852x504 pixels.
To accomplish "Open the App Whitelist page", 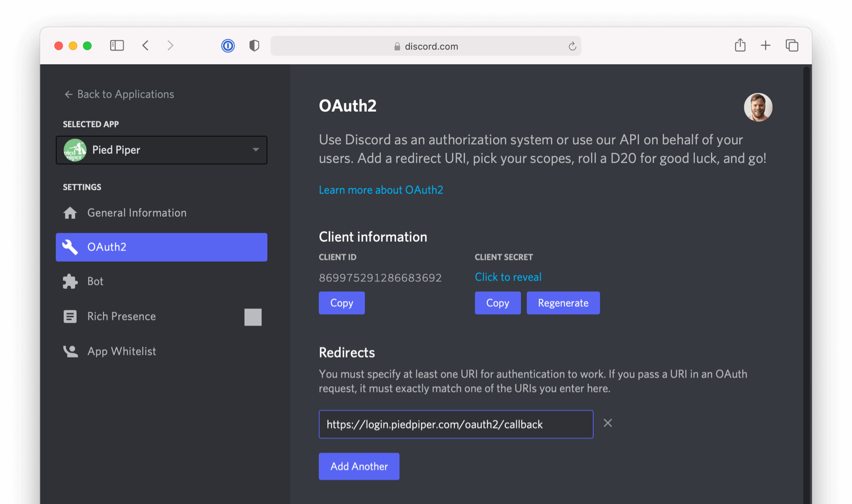I will pos(161,351).
